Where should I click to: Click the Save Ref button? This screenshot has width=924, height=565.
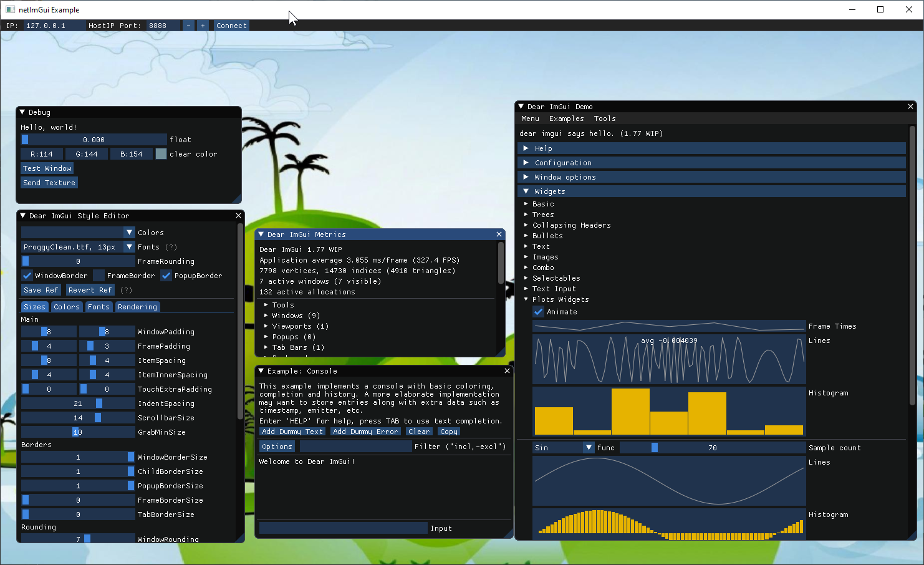(41, 290)
